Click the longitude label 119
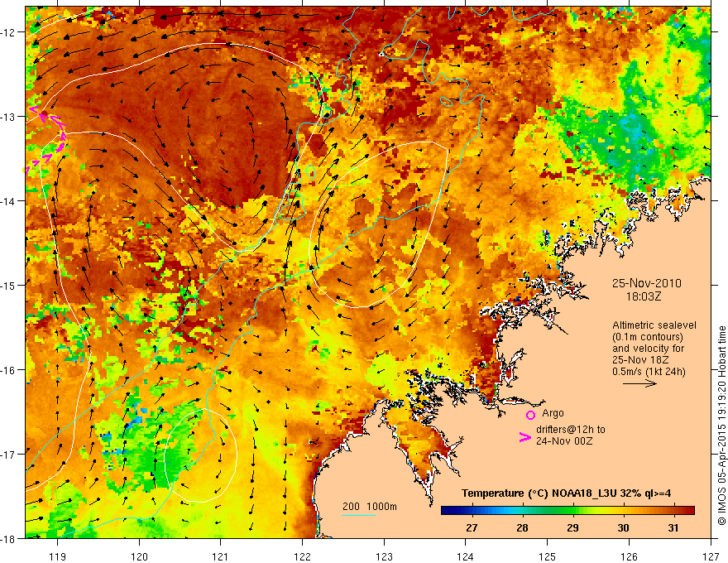 point(58,556)
